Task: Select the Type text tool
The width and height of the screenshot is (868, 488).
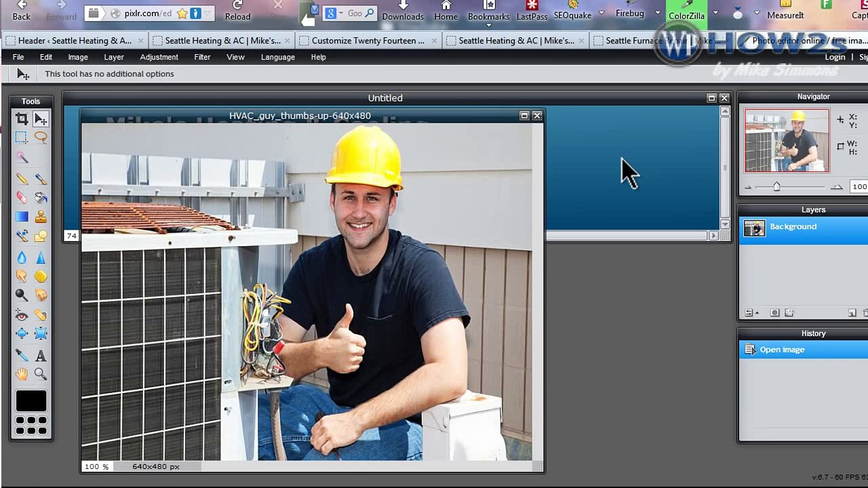Action: click(x=41, y=355)
